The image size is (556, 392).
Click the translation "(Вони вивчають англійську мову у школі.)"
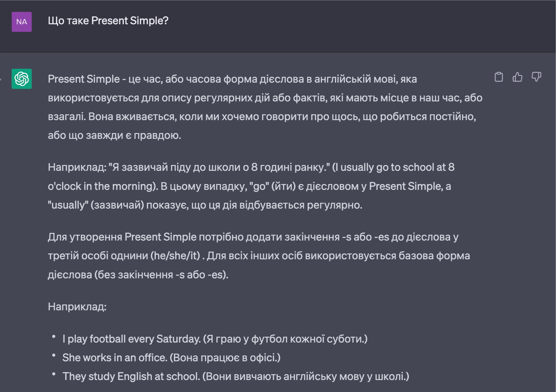[x=306, y=376]
